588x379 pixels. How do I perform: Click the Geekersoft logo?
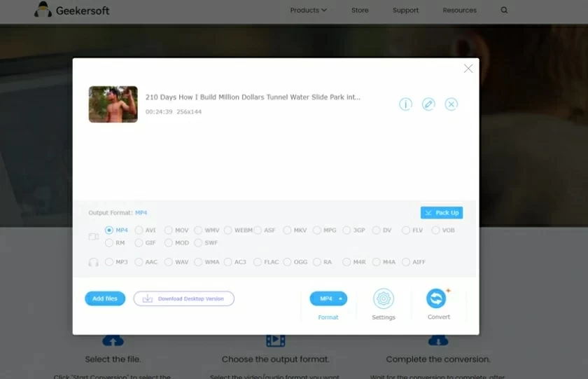[72, 11]
